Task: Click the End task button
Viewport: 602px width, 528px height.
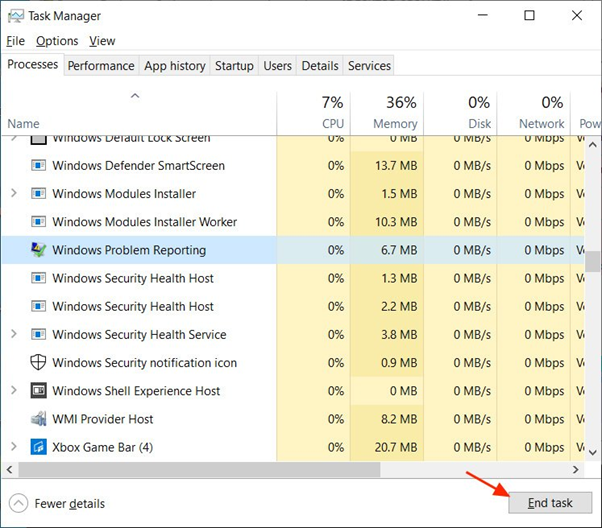Action: tap(550, 503)
